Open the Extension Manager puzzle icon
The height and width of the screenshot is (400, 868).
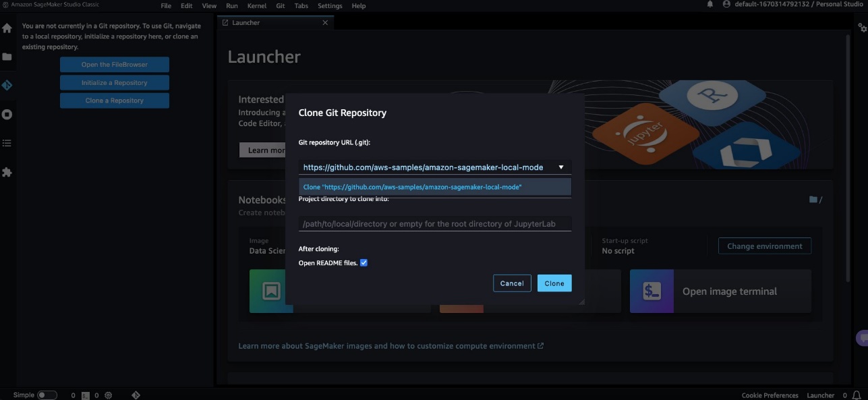coord(7,172)
